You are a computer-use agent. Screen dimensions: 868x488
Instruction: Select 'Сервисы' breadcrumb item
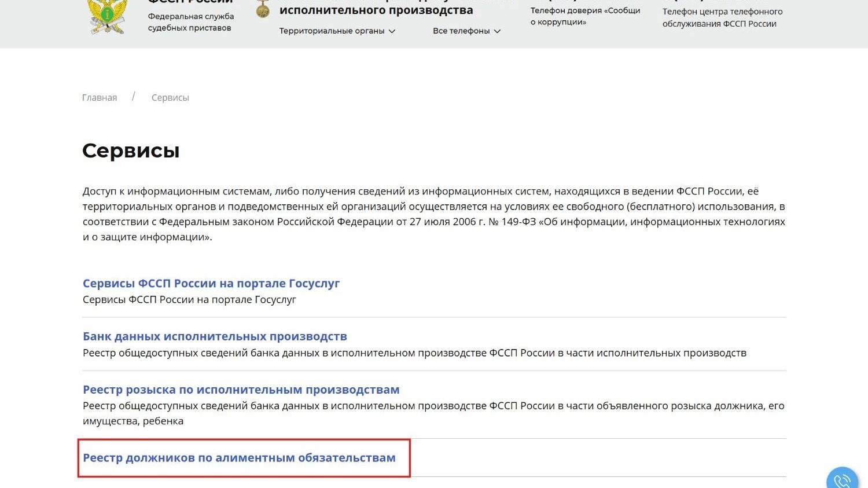[170, 98]
